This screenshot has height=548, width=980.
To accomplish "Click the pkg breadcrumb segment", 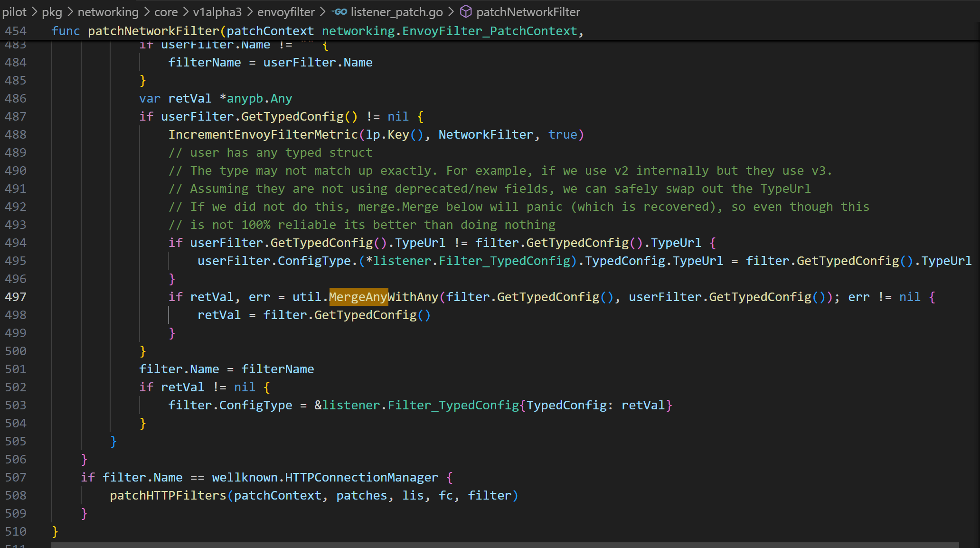I will click(x=53, y=12).
